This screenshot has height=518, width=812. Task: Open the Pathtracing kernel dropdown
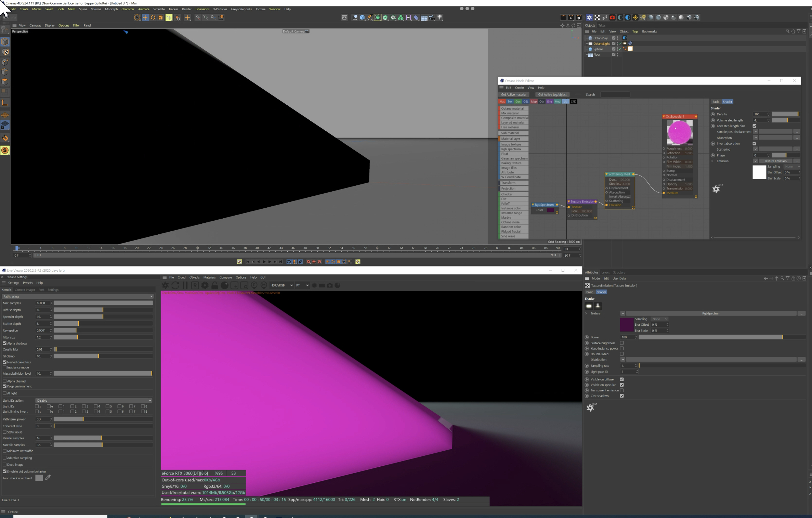click(77, 296)
